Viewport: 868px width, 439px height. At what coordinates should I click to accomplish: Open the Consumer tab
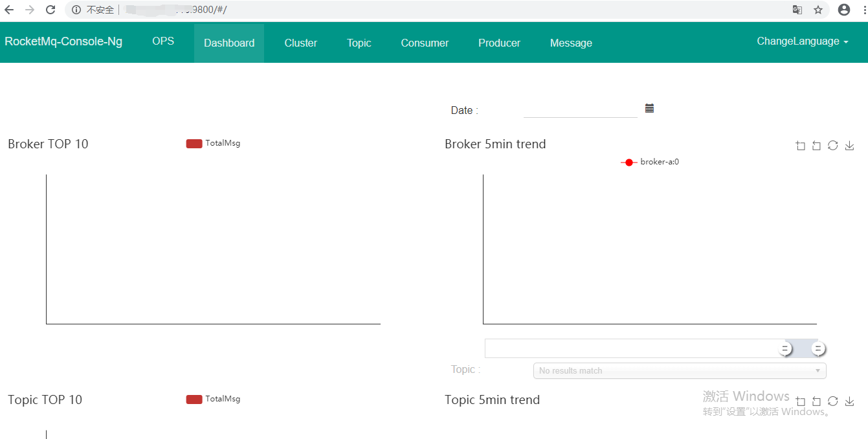click(425, 43)
